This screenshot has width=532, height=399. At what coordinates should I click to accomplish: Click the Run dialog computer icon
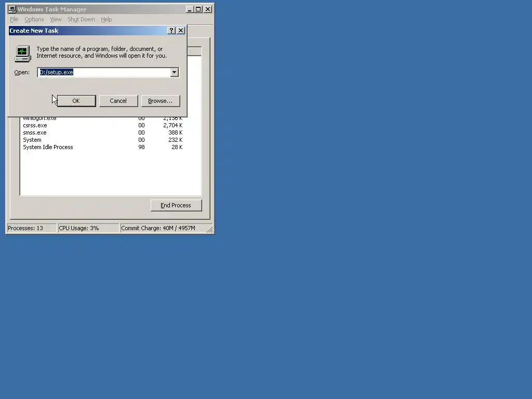click(23, 54)
